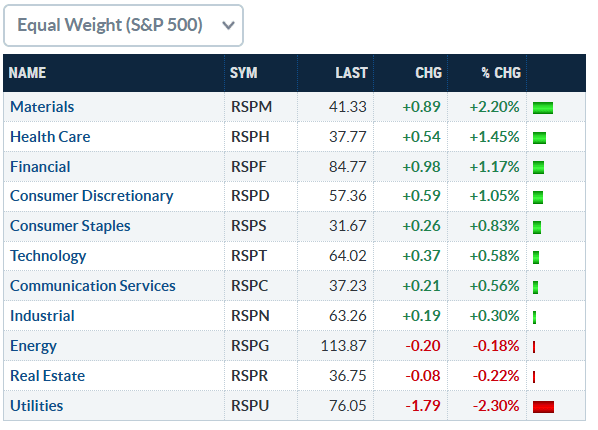598x430 pixels.
Task: Open the Materials sector link
Action: pyautogui.click(x=42, y=107)
